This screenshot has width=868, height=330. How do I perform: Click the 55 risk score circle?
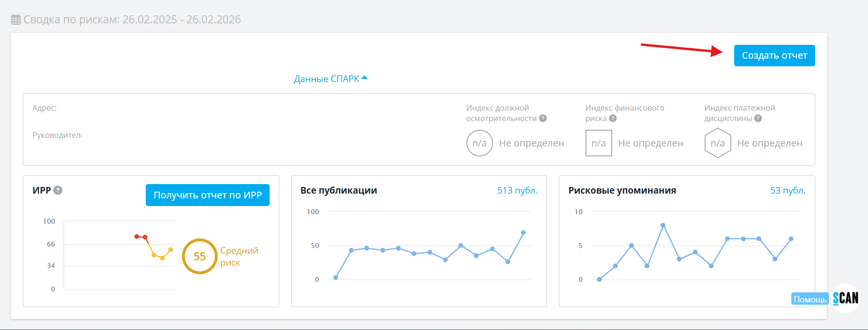coord(200,257)
